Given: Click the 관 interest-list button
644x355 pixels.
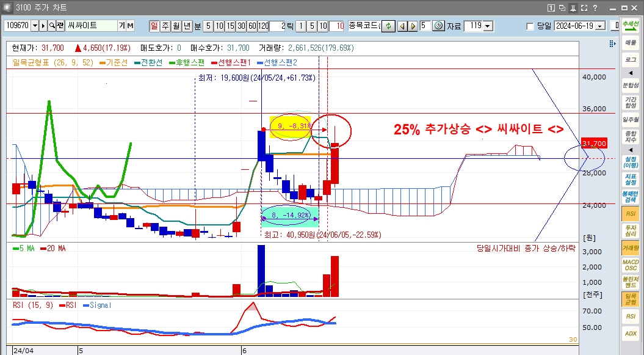Looking at the screenshot, I should [60, 26].
